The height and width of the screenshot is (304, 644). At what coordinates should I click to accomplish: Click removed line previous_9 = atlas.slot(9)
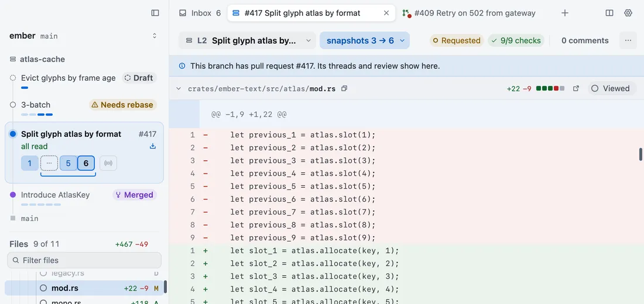[x=406, y=238]
